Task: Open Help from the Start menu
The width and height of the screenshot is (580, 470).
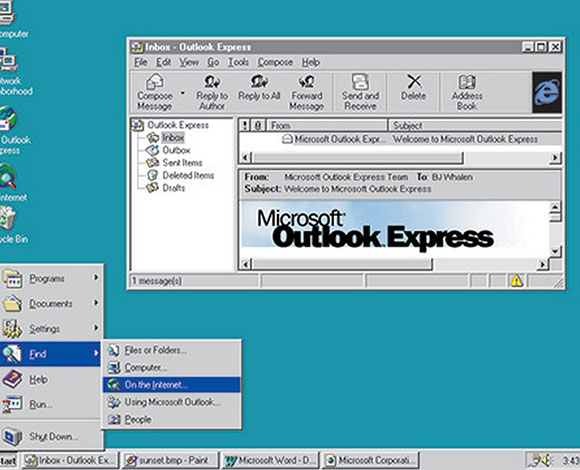Action: [x=51, y=379]
